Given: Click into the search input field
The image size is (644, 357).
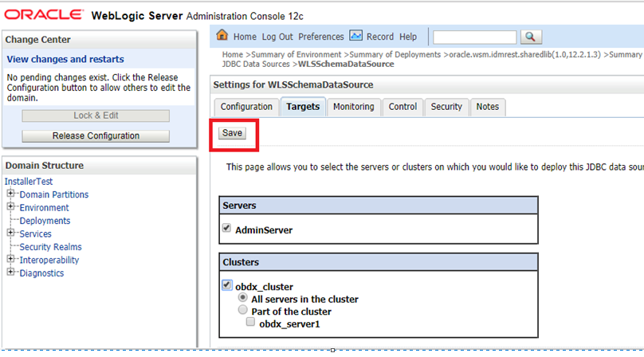Looking at the screenshot, I should click(x=474, y=37).
